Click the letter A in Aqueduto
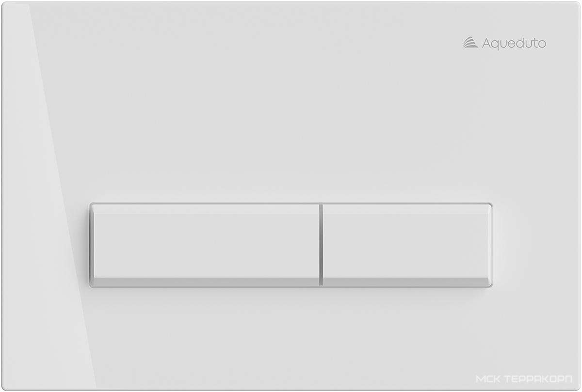 point(487,43)
